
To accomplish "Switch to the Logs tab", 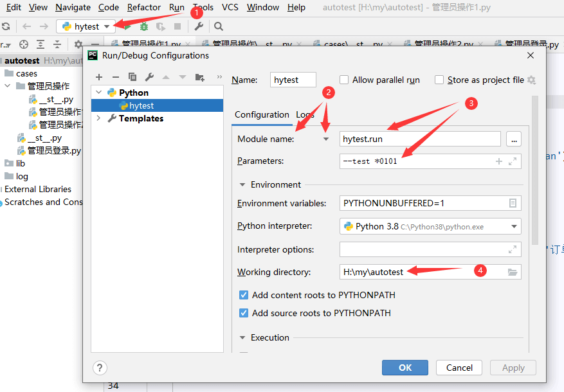I will tap(305, 114).
